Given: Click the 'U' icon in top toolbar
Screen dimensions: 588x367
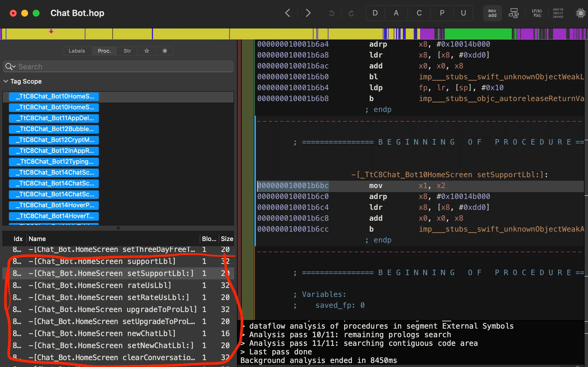Looking at the screenshot, I should click(x=464, y=13).
